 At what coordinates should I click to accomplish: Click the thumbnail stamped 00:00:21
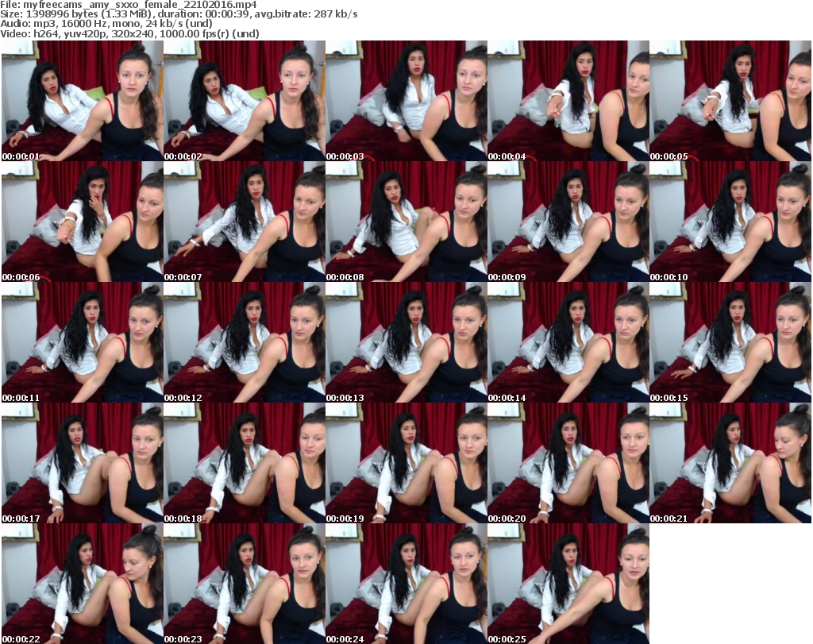click(730, 463)
